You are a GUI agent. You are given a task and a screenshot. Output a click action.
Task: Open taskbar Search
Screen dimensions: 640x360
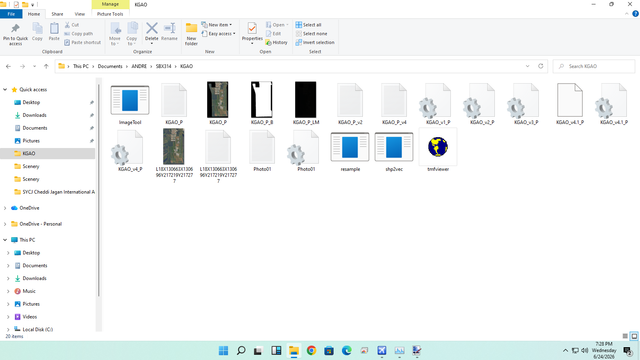tap(241, 351)
